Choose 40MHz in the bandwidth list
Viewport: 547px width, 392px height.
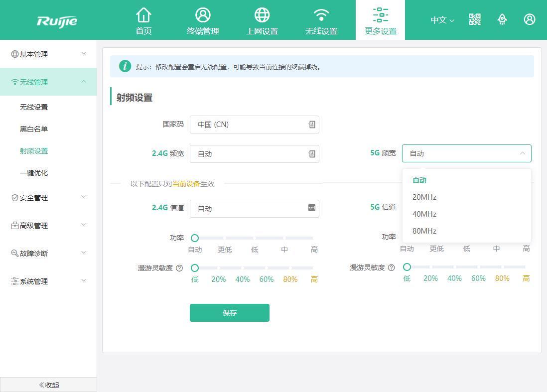(x=466, y=214)
